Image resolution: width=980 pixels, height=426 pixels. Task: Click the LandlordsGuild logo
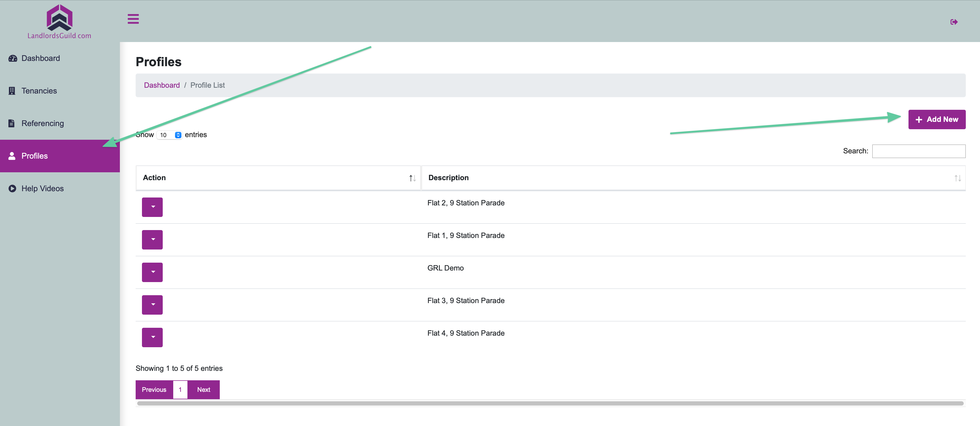tap(59, 22)
